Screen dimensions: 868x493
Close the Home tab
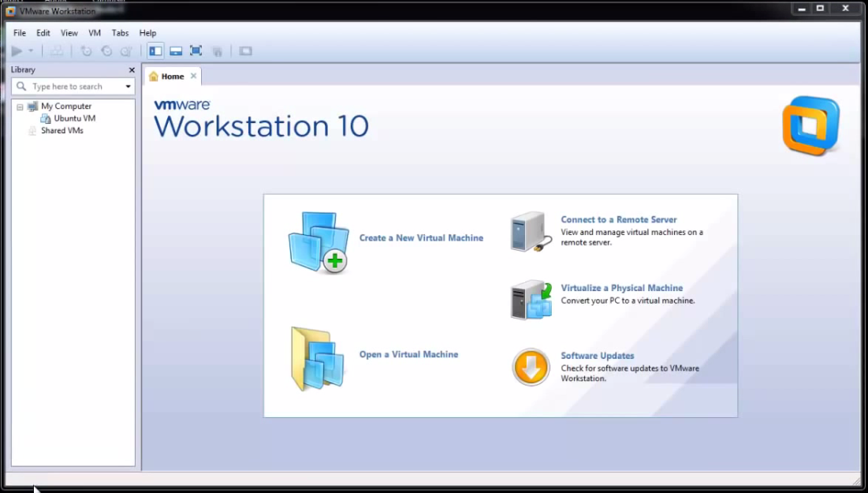point(193,76)
